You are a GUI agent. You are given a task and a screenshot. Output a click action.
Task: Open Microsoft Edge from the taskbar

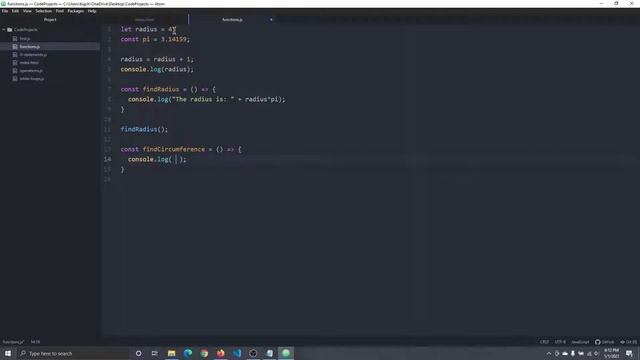188,353
